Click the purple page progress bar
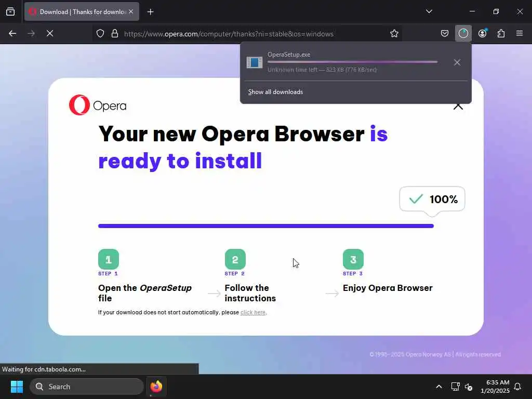 (266, 226)
